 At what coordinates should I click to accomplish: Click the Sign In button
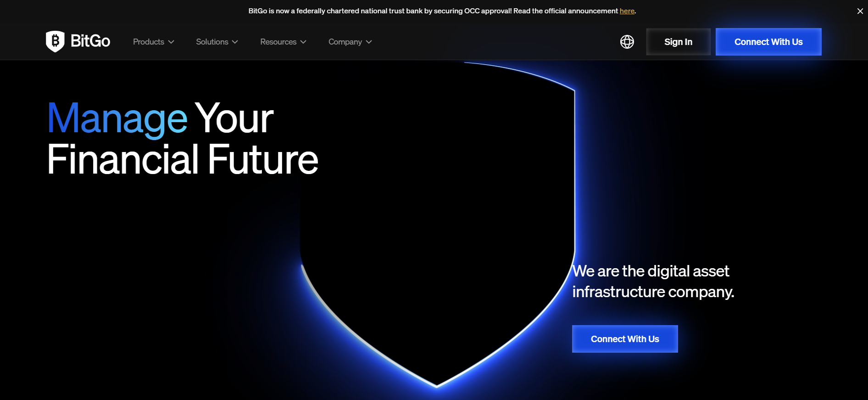pos(678,42)
